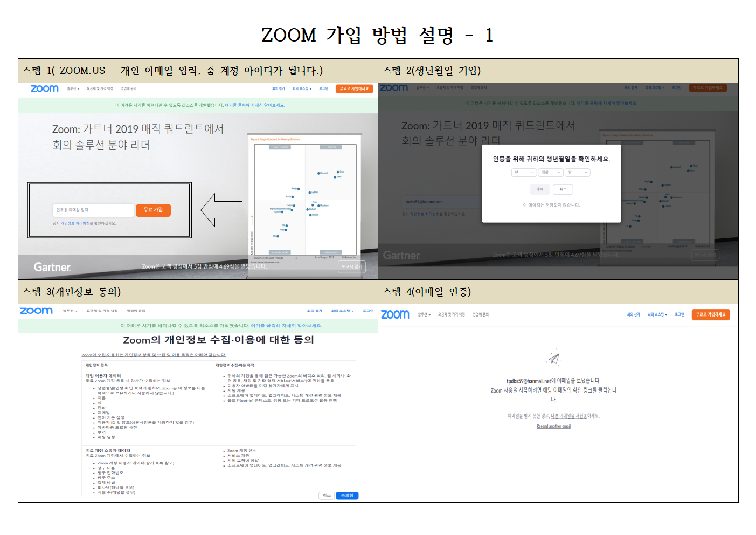756x535 pixels.
Task: Click 취소 in the birthdate dialog
Action: click(563, 189)
